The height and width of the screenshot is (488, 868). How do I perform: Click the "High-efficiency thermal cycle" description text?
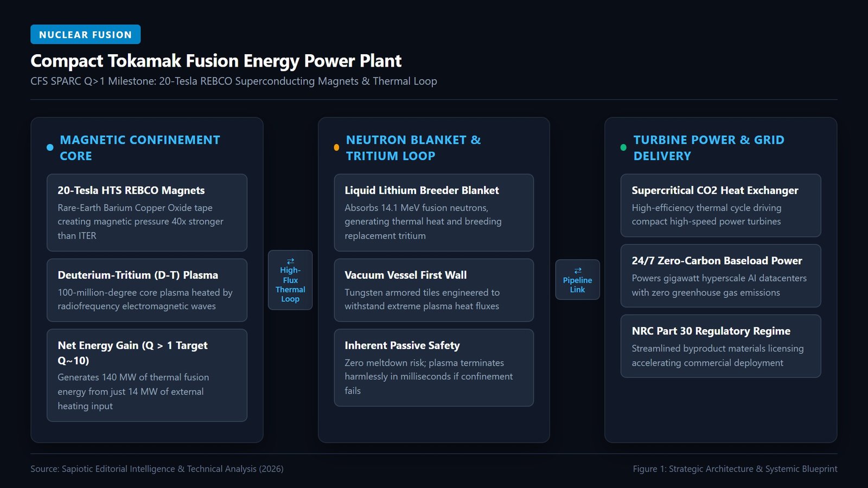pyautogui.click(x=706, y=215)
